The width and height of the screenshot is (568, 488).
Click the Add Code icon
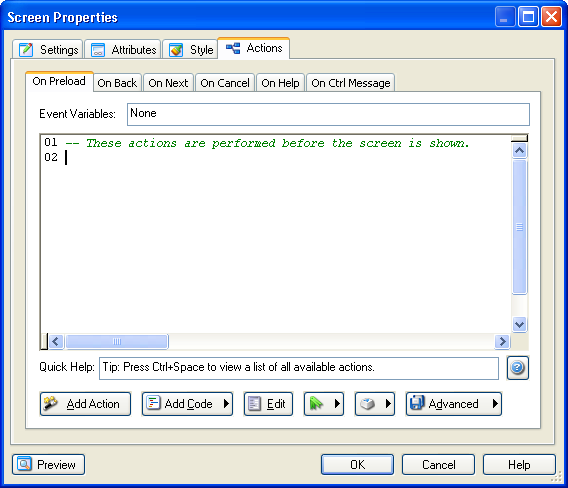[x=153, y=403]
